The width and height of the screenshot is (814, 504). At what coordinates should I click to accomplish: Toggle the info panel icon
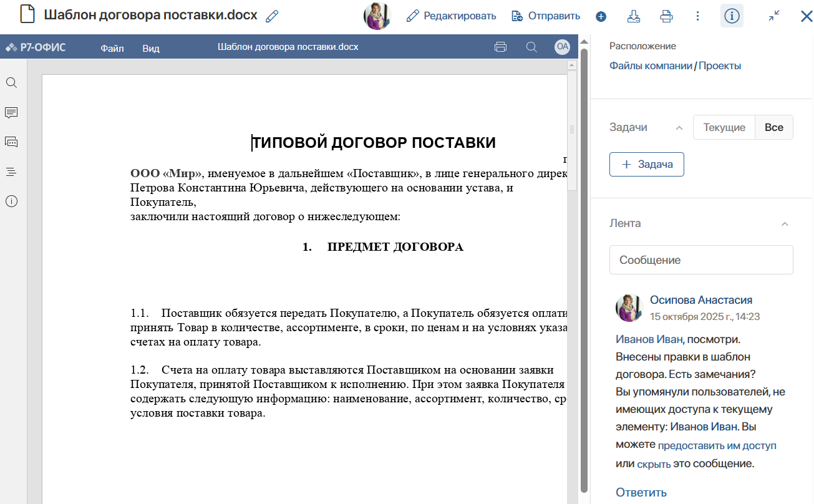point(732,16)
